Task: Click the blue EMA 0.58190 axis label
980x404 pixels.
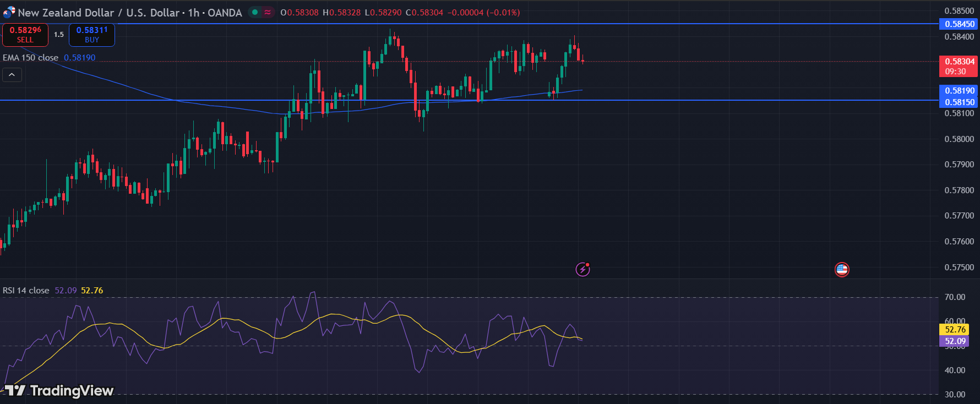Action: [x=959, y=91]
